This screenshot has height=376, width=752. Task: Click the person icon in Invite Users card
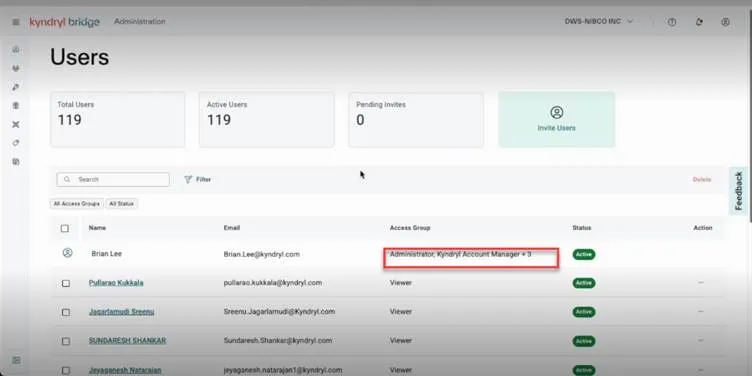coord(556,113)
